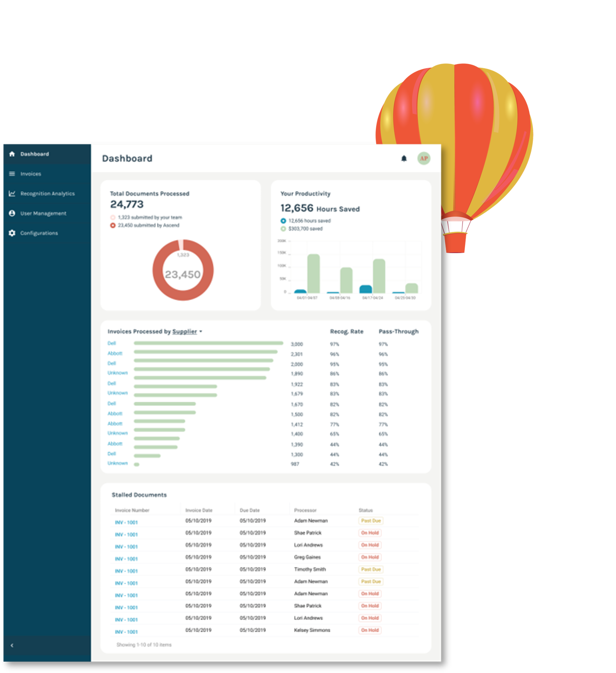This screenshot has height=673, width=616.
Task: Open INV - 1001 processed by Kelsey Simmons
Action: 126,632
